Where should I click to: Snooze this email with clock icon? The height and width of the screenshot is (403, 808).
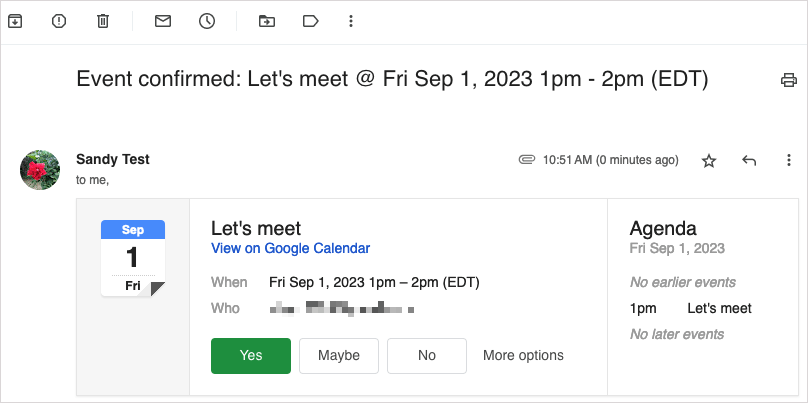coord(207,21)
